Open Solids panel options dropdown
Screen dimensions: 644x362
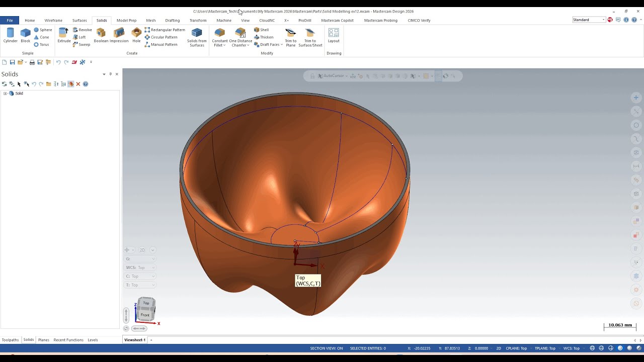pyautogui.click(x=104, y=74)
